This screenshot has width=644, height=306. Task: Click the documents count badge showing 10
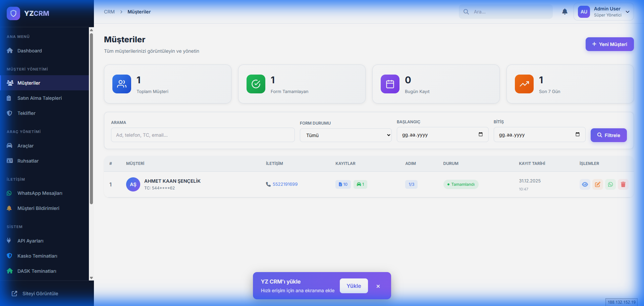coord(343,184)
